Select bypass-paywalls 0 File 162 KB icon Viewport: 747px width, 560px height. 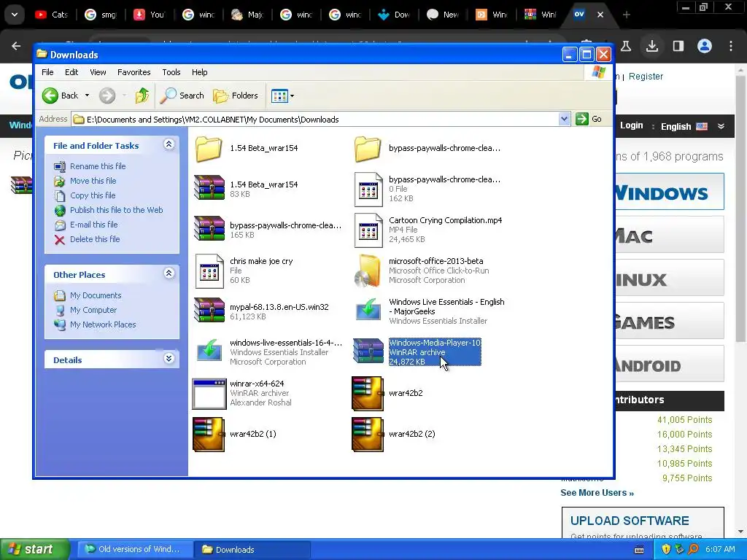368,190
